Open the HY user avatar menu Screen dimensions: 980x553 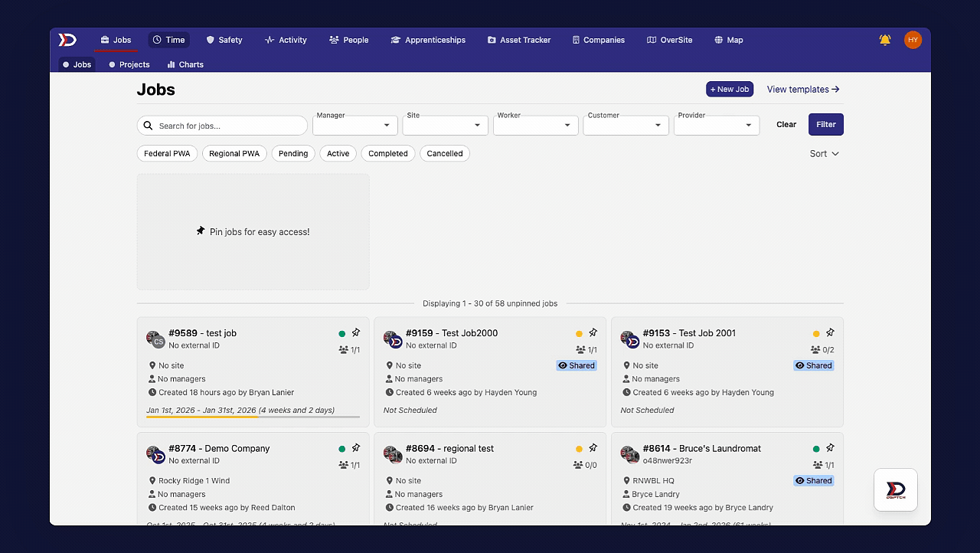[913, 40]
